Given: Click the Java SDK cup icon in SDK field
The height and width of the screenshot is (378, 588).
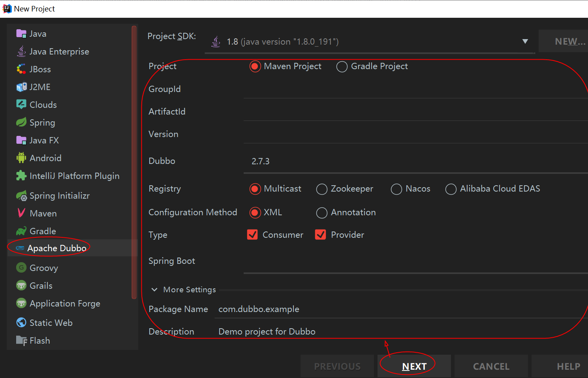Looking at the screenshot, I should point(216,41).
